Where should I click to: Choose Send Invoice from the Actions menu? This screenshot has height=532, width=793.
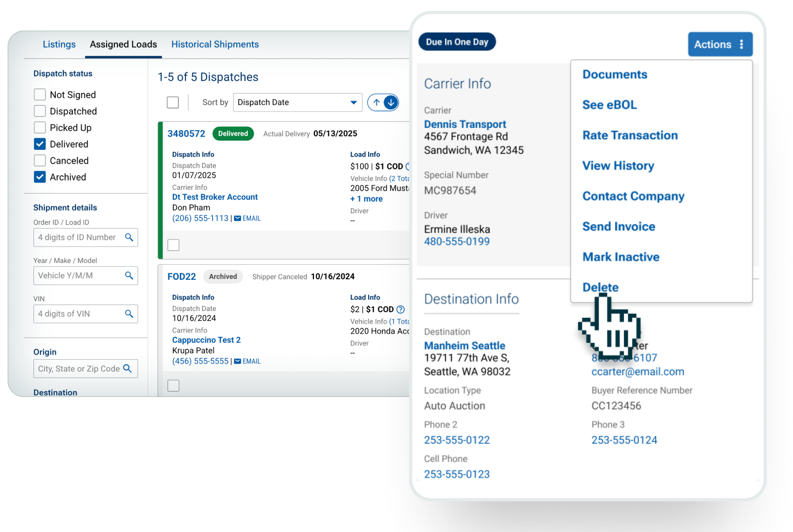[x=619, y=226]
